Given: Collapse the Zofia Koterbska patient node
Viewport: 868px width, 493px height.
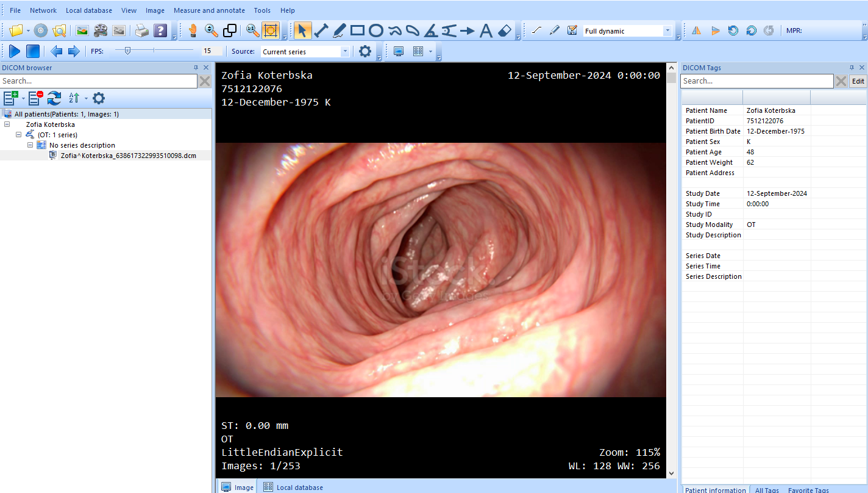Looking at the screenshot, I should tap(7, 124).
